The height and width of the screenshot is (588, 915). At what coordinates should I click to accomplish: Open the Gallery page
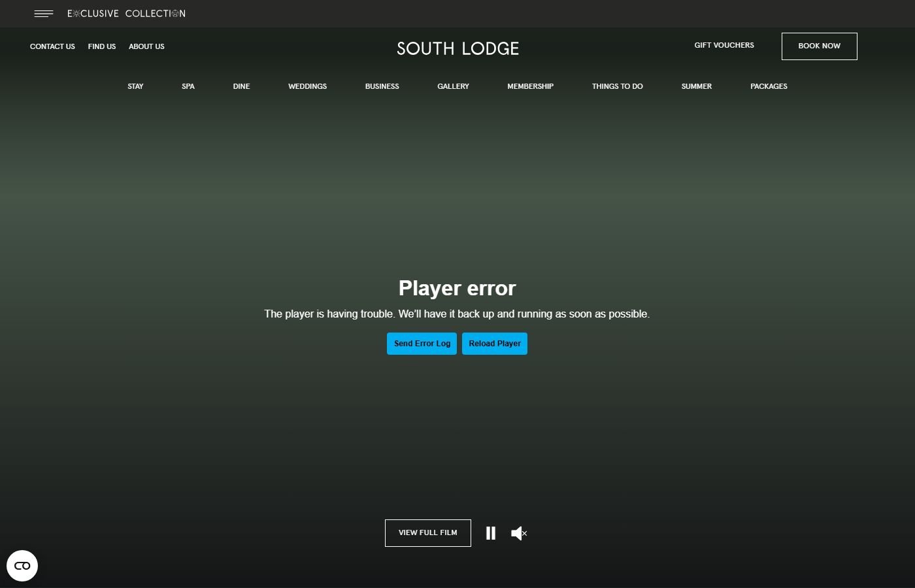pyautogui.click(x=453, y=86)
